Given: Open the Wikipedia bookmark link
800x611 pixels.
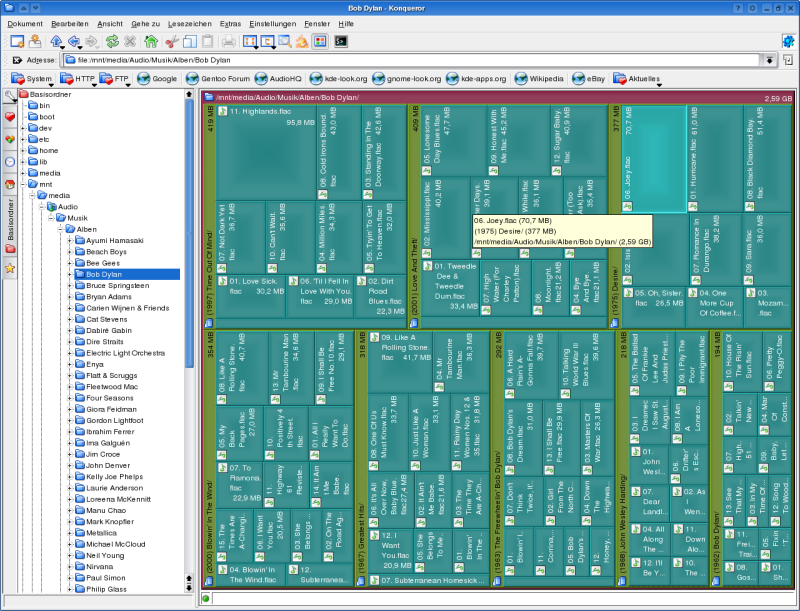Looking at the screenshot, I should pos(539,79).
